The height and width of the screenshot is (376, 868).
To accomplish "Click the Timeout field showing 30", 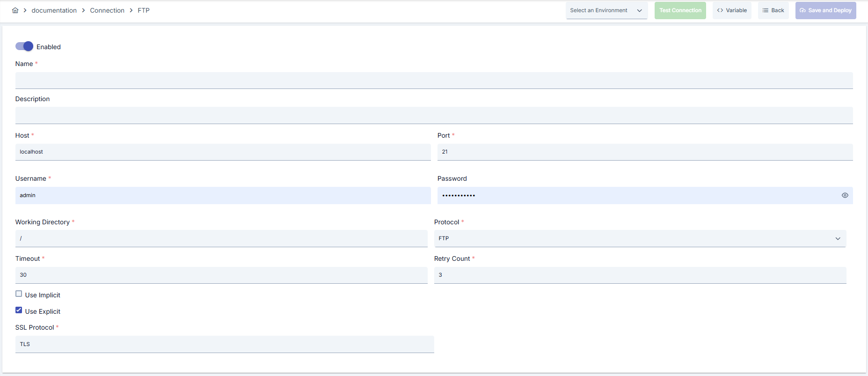I will tap(221, 275).
